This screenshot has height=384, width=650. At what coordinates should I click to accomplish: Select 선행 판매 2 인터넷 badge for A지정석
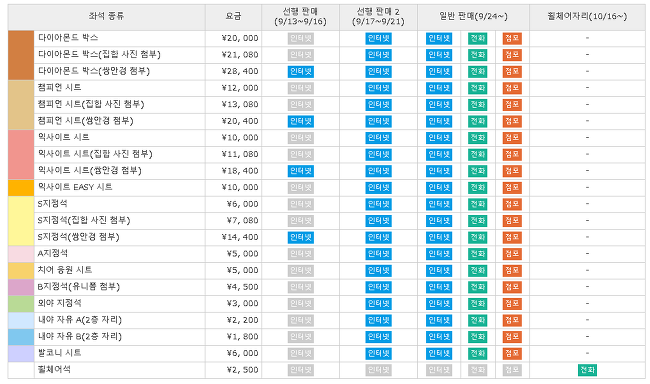click(378, 254)
